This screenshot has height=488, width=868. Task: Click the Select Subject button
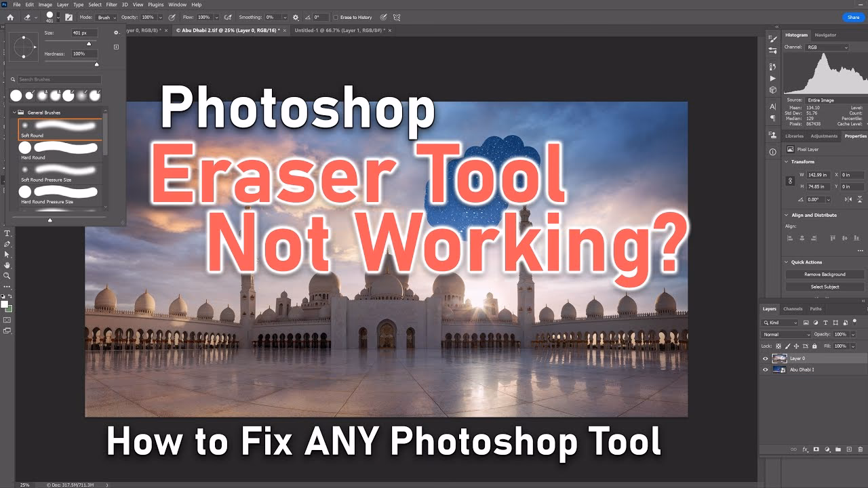[825, 287]
